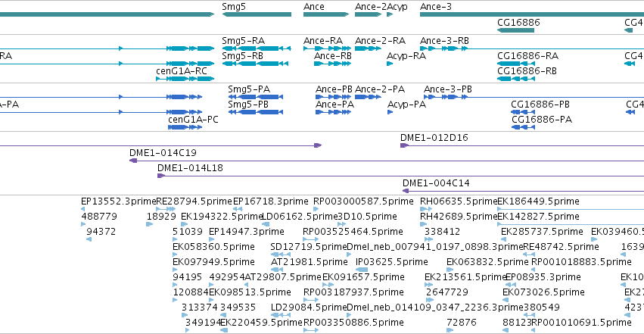
Task: Open EST RP003525464.5prime
Action: [353, 232]
